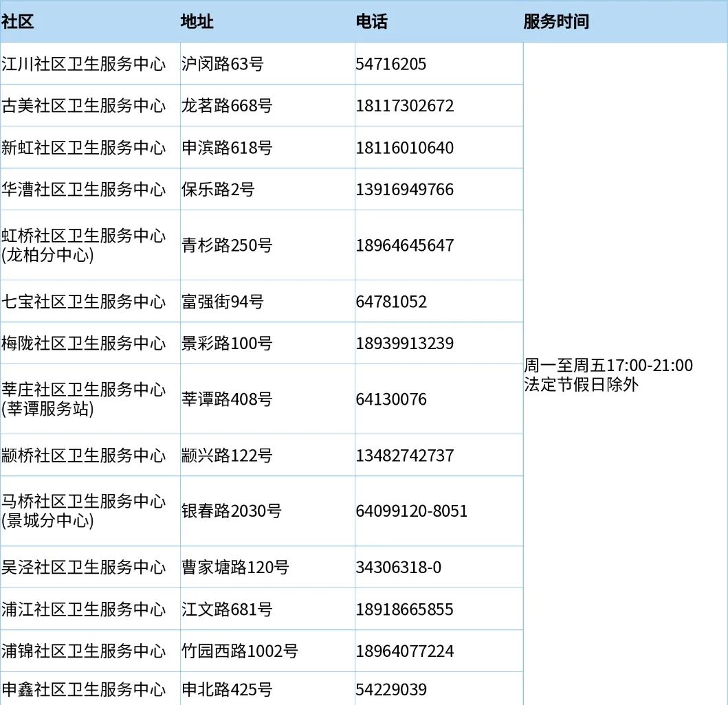
Task: Select phone number 18117302672
Action: pos(405,106)
